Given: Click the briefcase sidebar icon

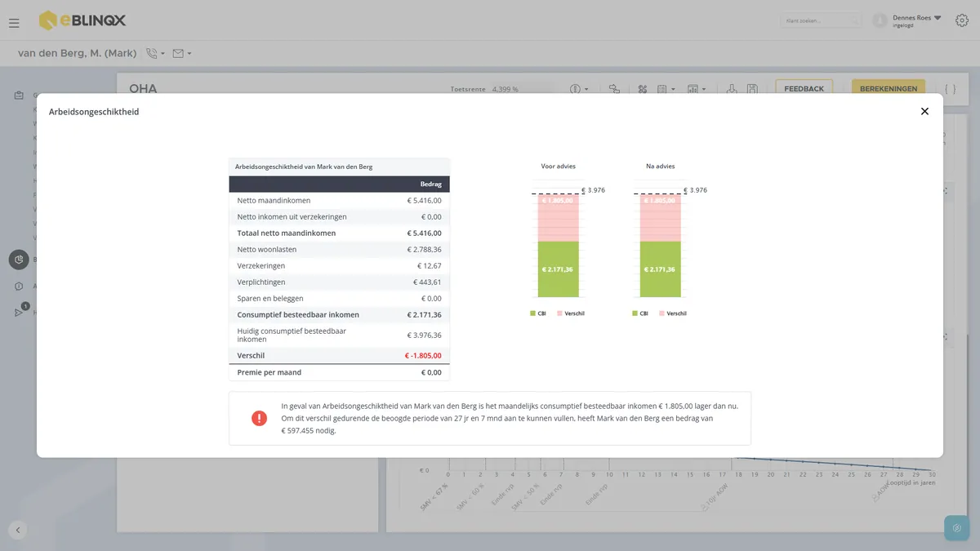Looking at the screenshot, I should [x=19, y=95].
